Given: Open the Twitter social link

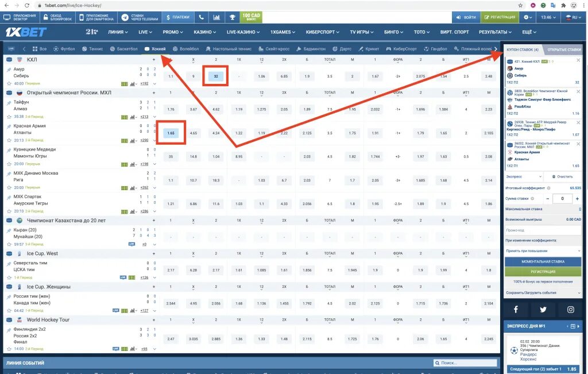Looking at the screenshot, I should coord(543,310).
